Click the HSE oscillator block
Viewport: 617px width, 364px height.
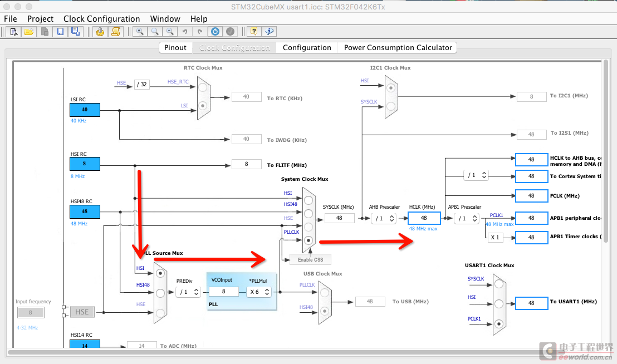pyautogui.click(x=82, y=312)
